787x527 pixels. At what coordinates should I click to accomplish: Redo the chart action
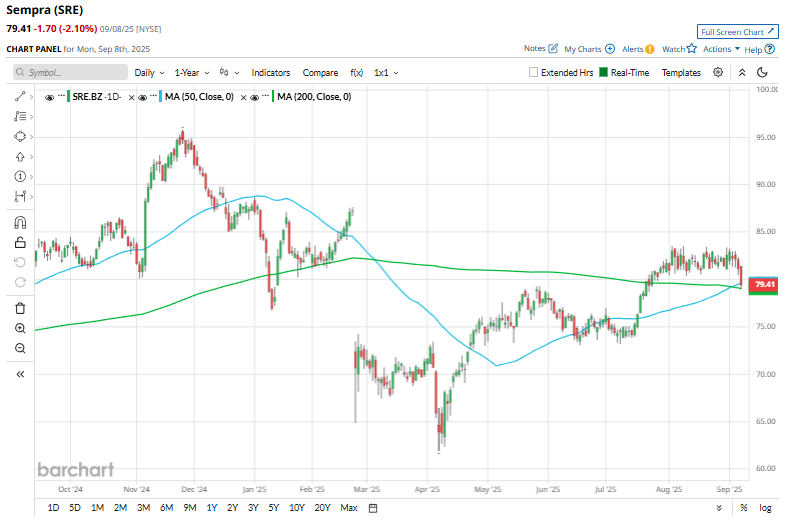point(20,282)
